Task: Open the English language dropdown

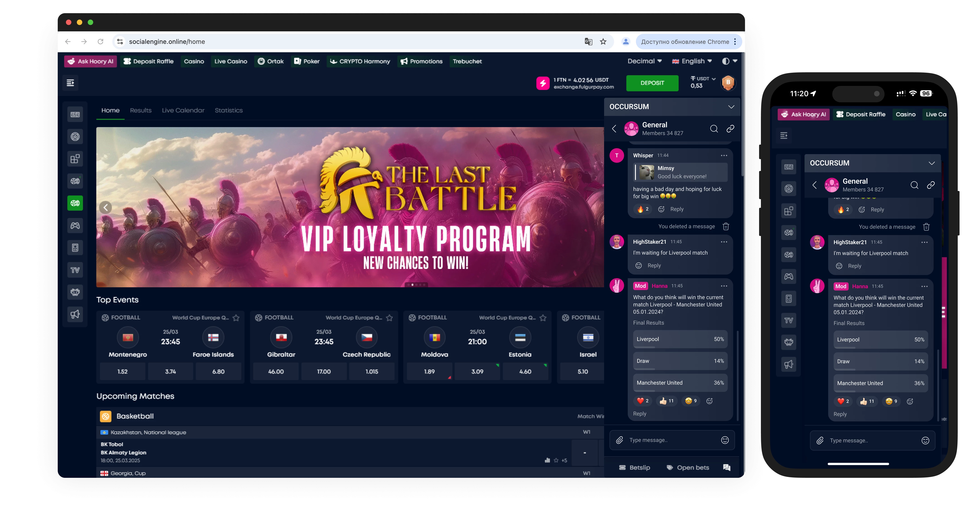Action: coord(692,61)
